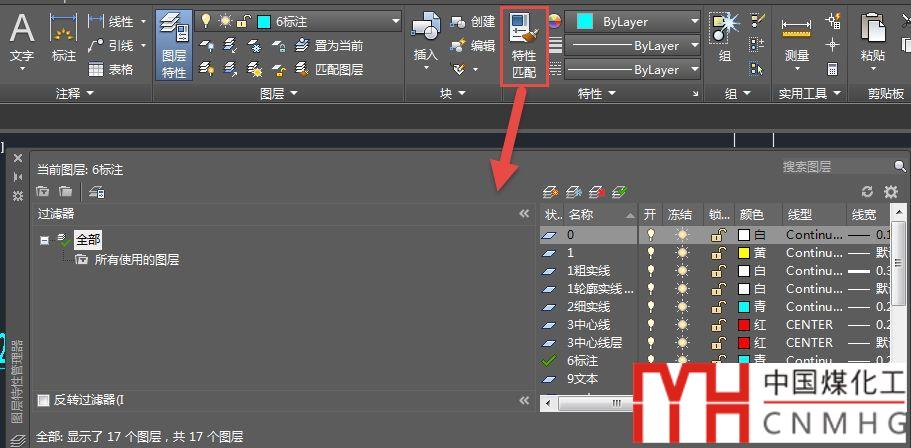Open the quick calculator icon
The height and width of the screenshot is (448, 911).
click(833, 69)
